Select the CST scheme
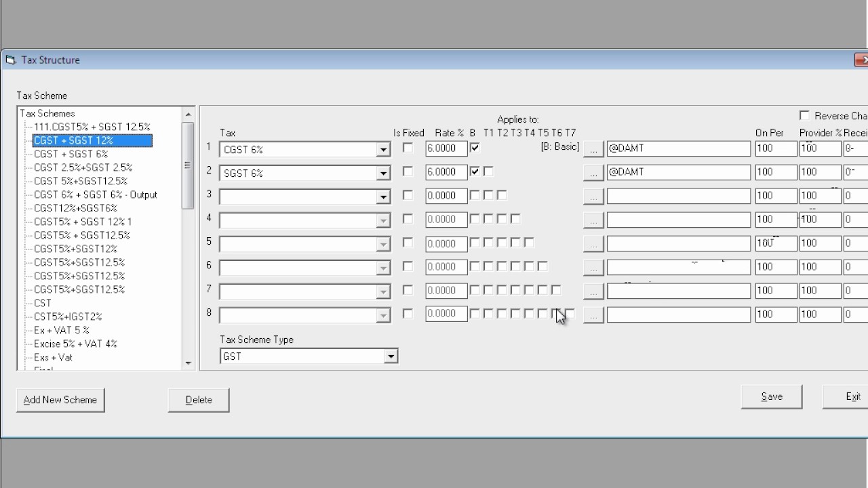 pos(43,303)
